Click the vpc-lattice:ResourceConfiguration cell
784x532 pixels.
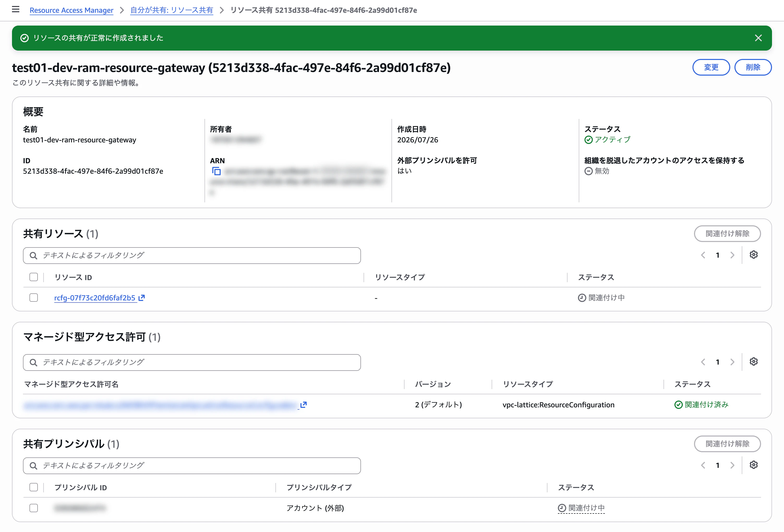(x=558, y=405)
